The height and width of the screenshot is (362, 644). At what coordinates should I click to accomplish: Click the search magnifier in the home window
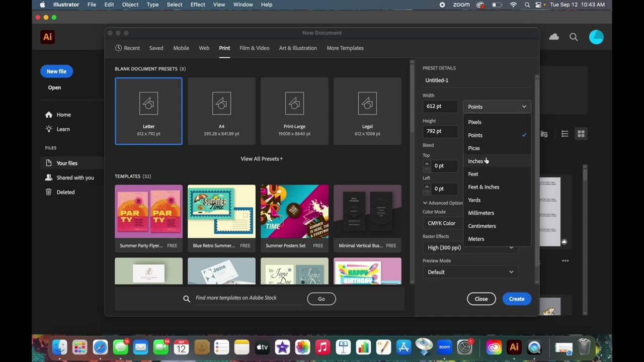point(574,37)
